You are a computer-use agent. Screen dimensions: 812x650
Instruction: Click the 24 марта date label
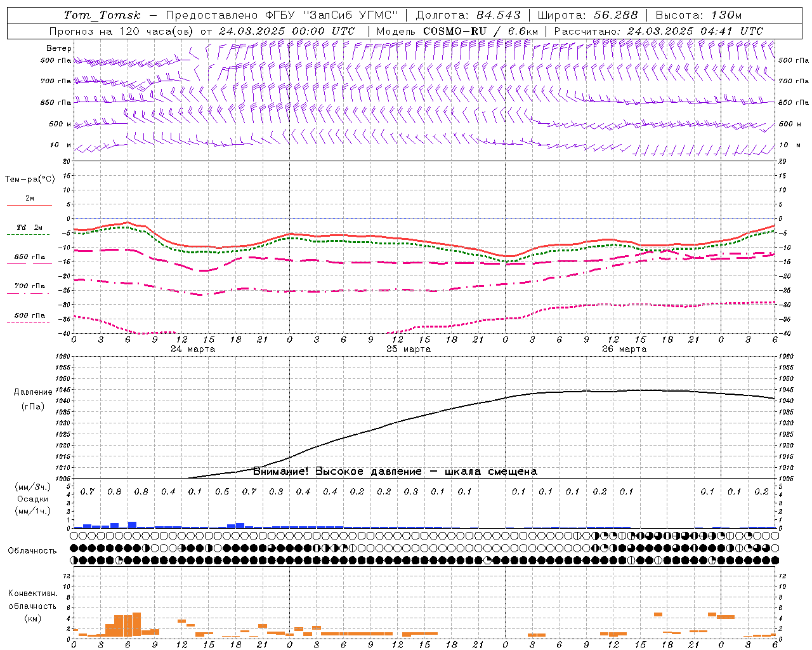pyautogui.click(x=193, y=349)
